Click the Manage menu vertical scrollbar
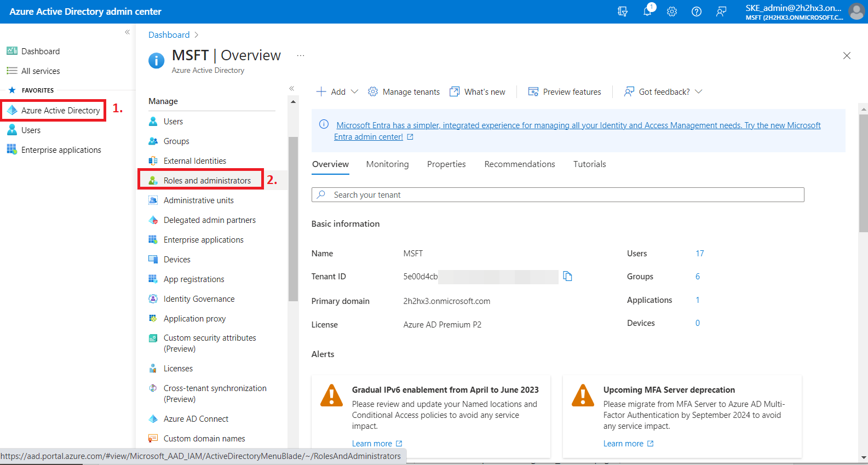This screenshot has height=465, width=868. coord(293,219)
